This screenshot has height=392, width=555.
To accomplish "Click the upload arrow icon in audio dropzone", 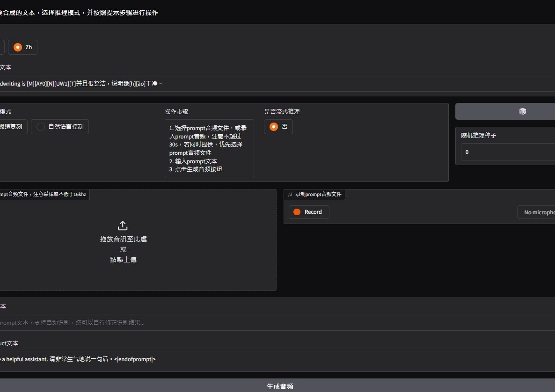I will (123, 225).
